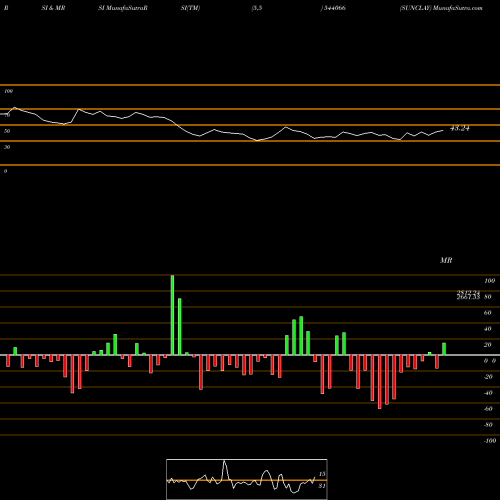Click the 0 label on RSI axis
This screenshot has height=500, width=500.
5,171
